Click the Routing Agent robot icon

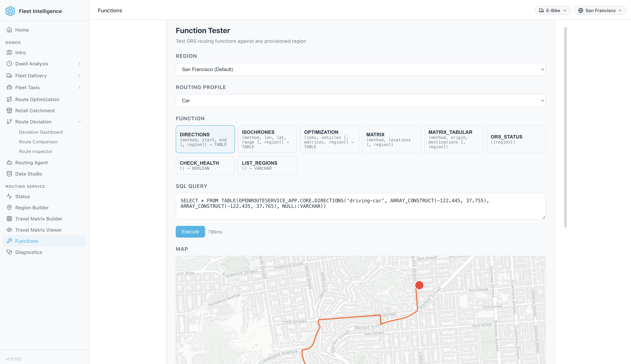pos(9,162)
